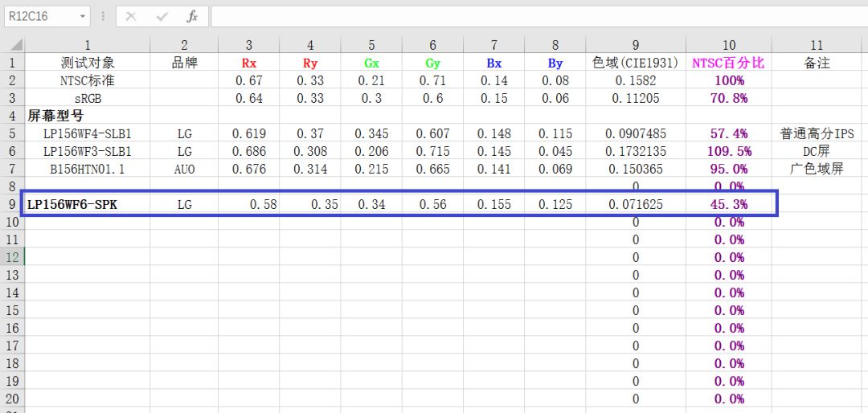Image resolution: width=868 pixels, height=413 pixels.
Task: Click the Name Box showing R12C16
Action: click(x=39, y=16)
